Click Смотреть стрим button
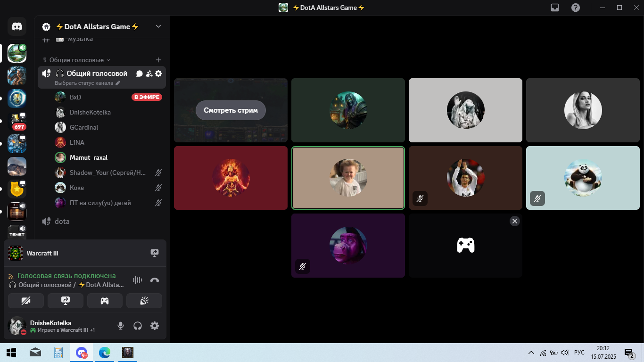 [231, 110]
